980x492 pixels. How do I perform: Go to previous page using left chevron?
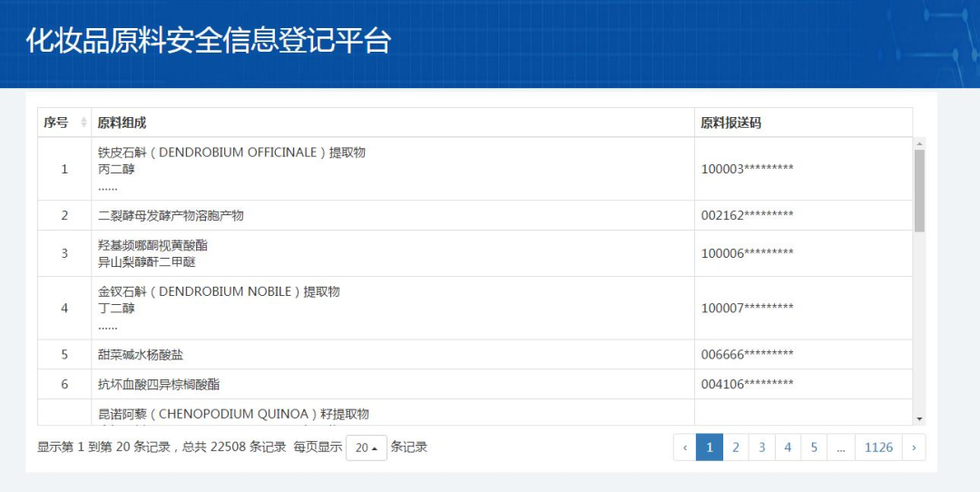pos(685,447)
